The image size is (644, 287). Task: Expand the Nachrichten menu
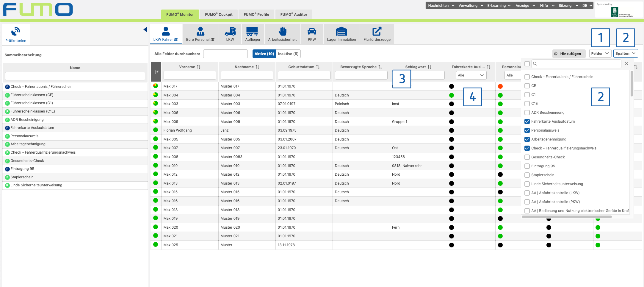441,6
